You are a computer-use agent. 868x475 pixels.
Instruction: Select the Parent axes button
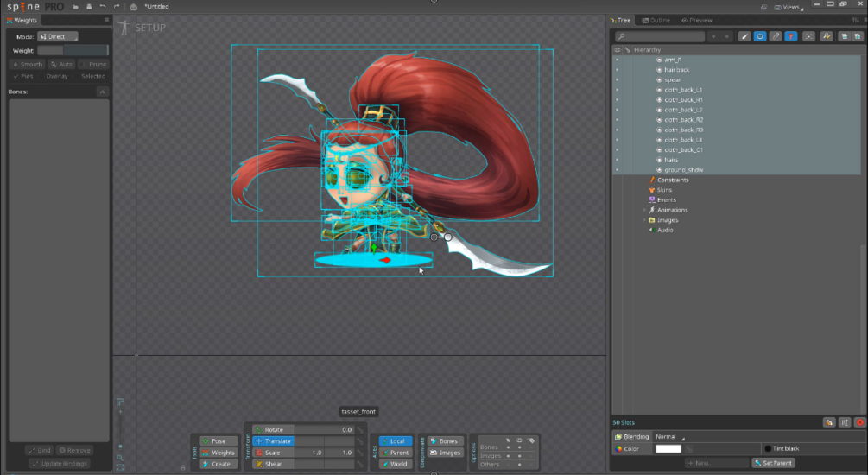click(x=396, y=453)
